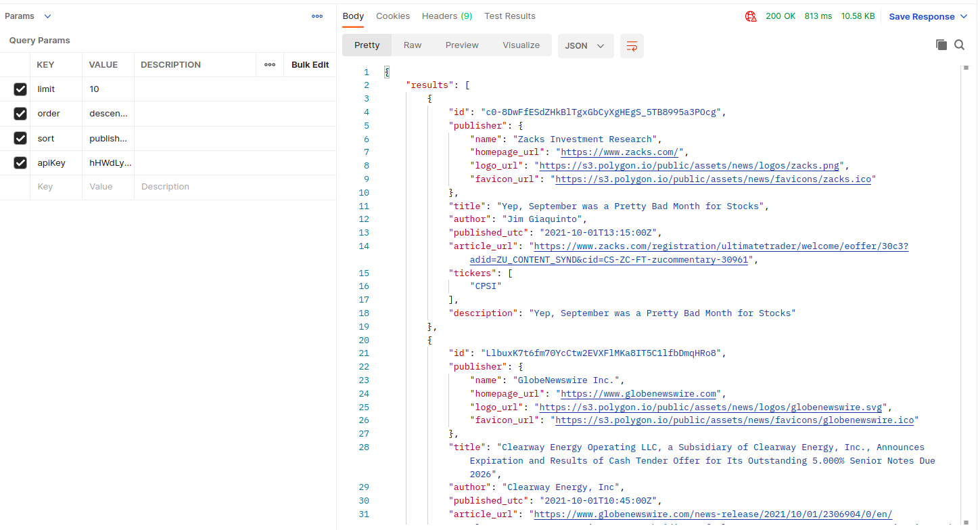Toggle the wrap lines icon

[632, 45]
